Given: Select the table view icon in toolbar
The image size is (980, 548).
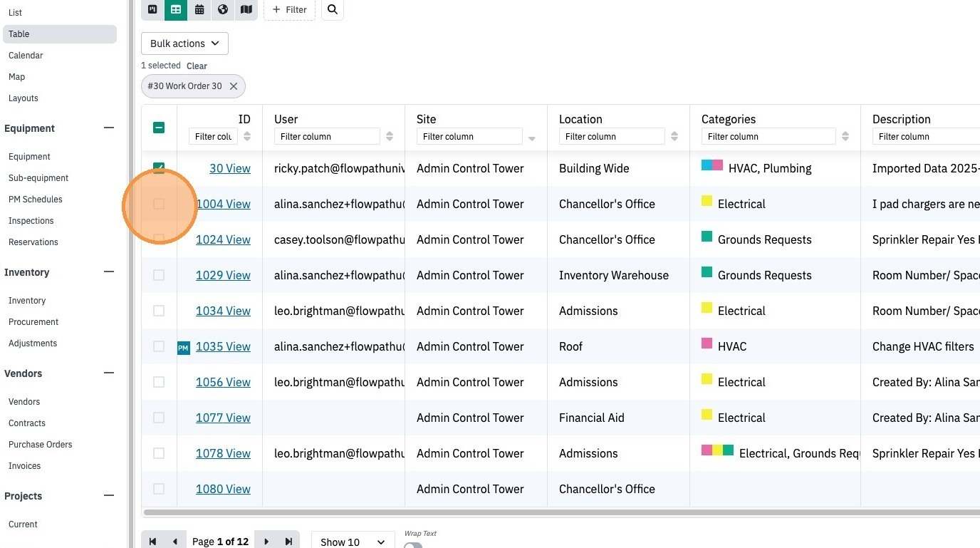Looking at the screenshot, I should [176, 9].
